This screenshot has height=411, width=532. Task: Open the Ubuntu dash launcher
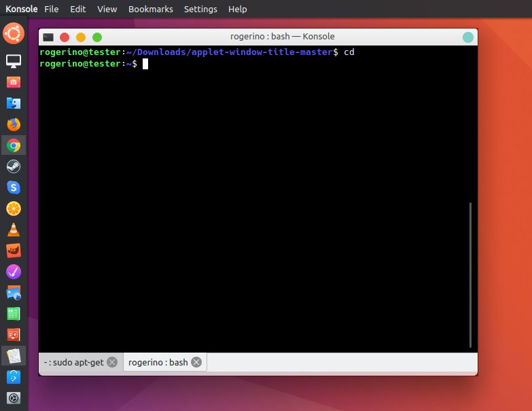pyautogui.click(x=14, y=32)
